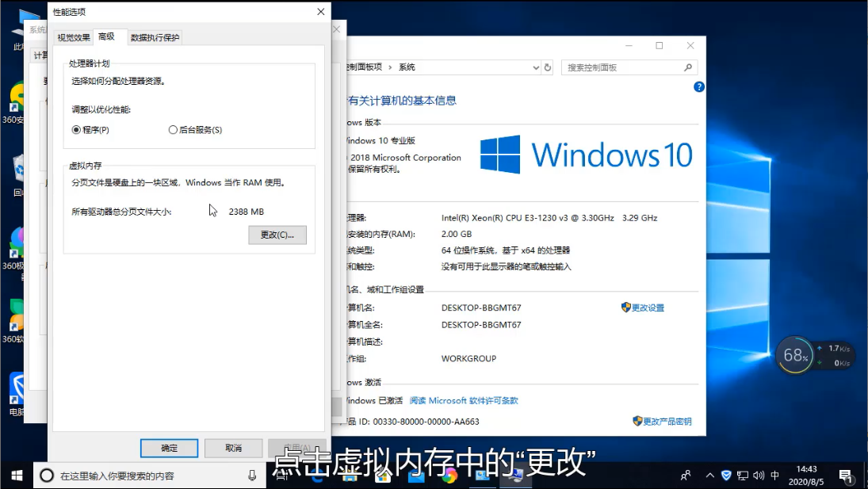
Task: Click the DESKTOP-BBGMT67 computer name value
Action: coord(481,308)
